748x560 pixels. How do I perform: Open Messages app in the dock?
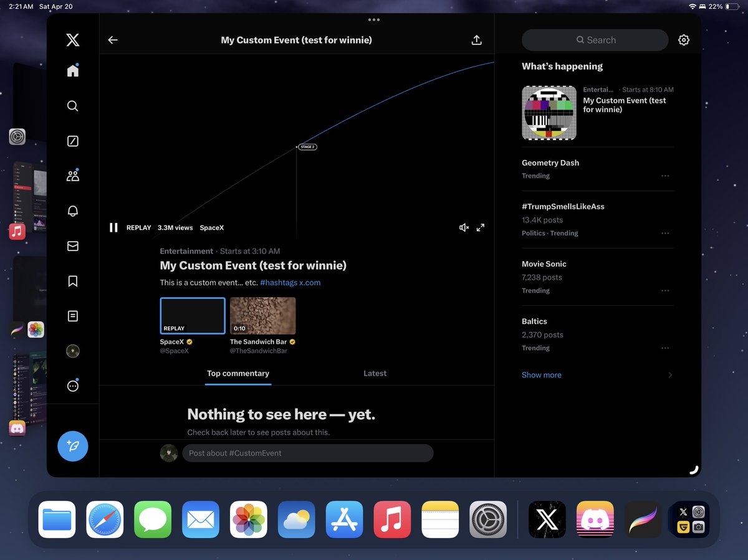point(153,520)
